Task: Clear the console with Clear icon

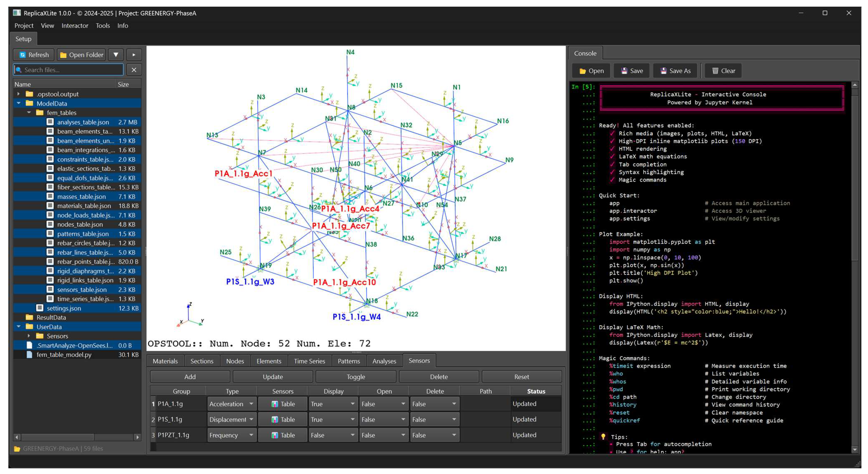Action: click(715, 71)
